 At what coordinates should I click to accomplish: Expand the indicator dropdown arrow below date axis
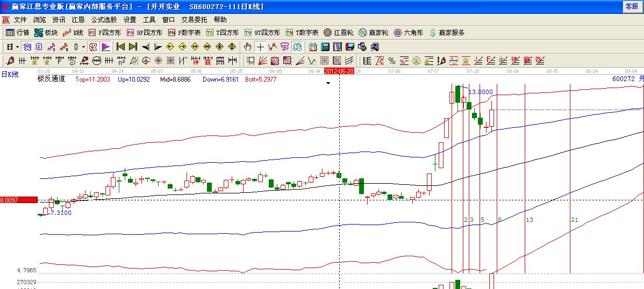tap(328, 83)
